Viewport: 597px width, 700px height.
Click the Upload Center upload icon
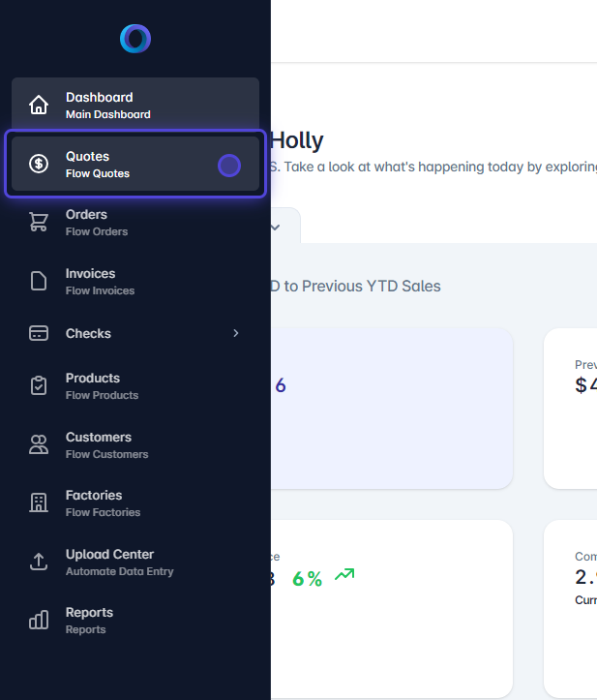click(39, 562)
